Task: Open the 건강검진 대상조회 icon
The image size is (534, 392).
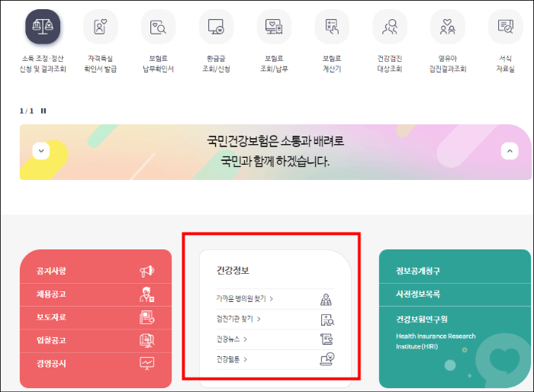Action: tap(390, 27)
